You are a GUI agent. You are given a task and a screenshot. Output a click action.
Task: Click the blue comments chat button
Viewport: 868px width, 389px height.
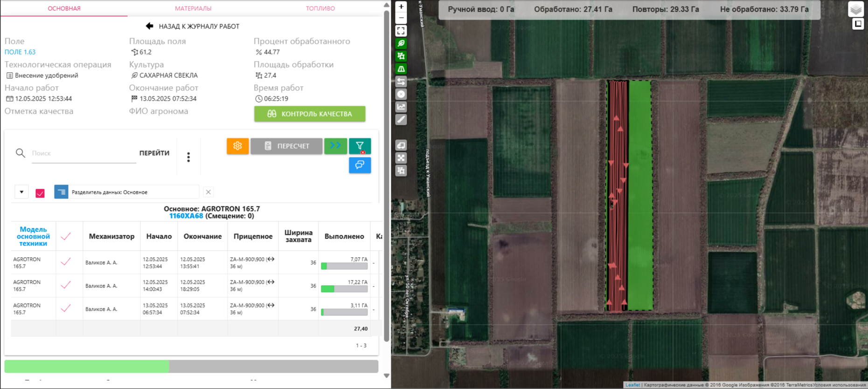360,165
